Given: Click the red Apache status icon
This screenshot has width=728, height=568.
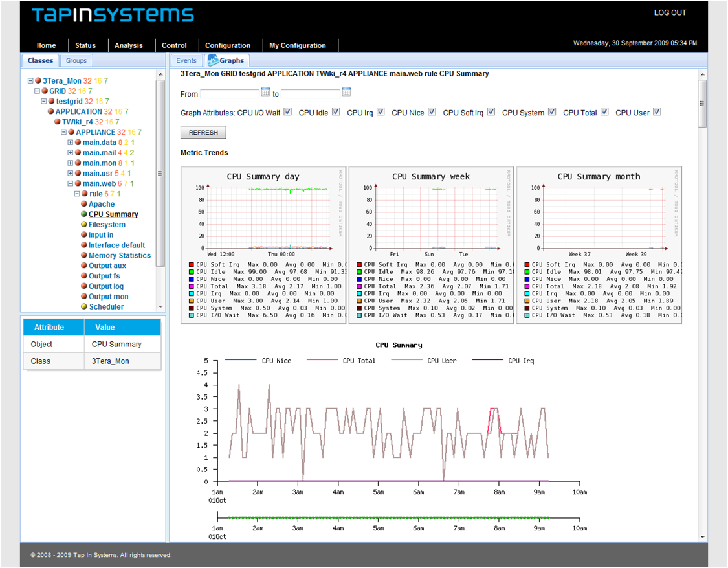Looking at the screenshot, I should tap(84, 204).
